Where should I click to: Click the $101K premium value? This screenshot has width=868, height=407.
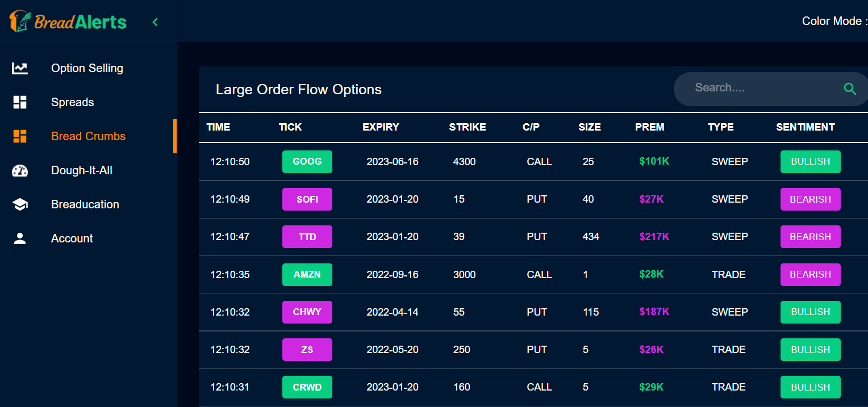654,161
